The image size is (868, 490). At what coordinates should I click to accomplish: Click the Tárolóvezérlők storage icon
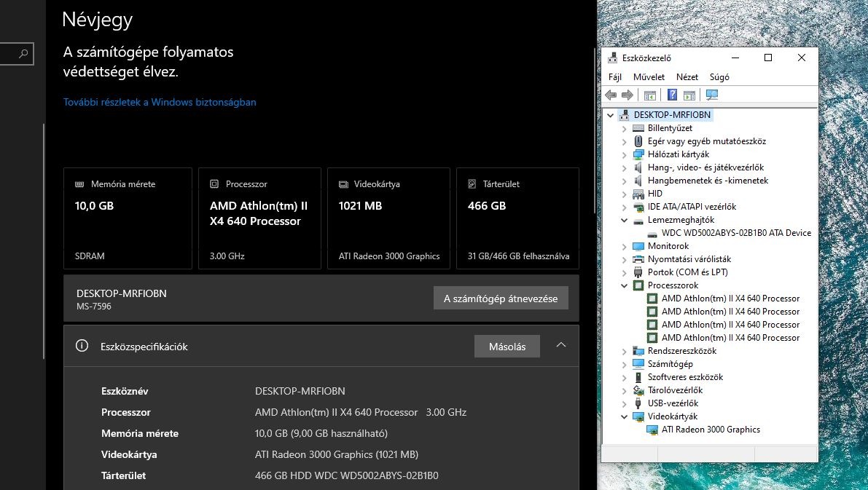[638, 390]
